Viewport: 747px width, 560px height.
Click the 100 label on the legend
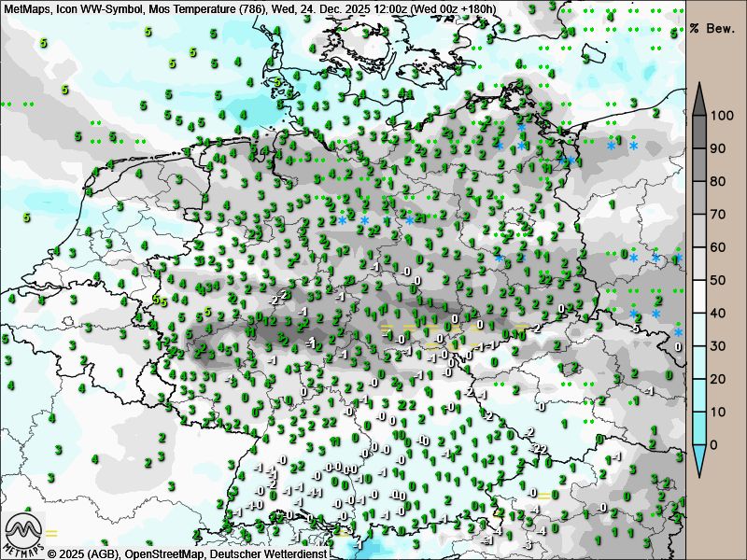(x=722, y=116)
